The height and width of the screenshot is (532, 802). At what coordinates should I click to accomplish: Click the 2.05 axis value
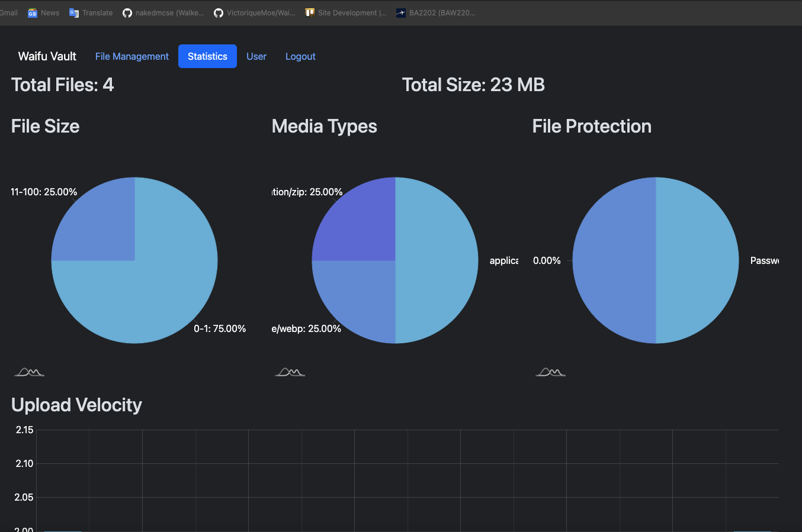coord(24,497)
